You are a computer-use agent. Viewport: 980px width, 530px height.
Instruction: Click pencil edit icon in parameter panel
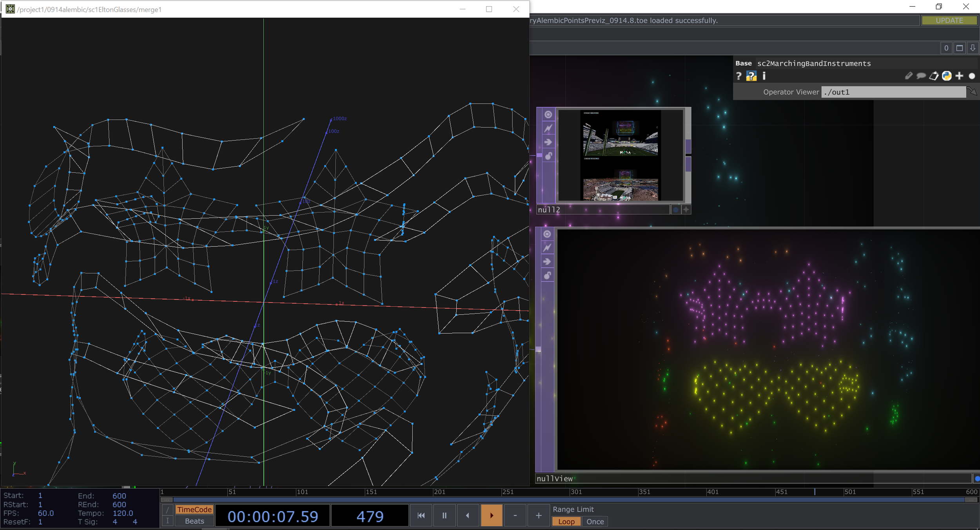point(909,76)
